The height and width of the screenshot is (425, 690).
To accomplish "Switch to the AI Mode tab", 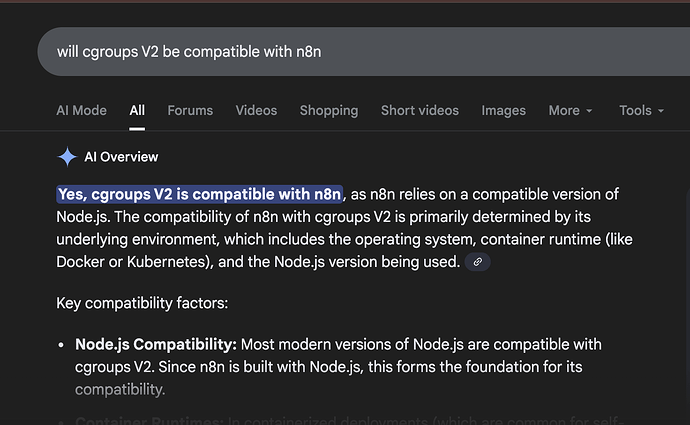I will tap(81, 111).
